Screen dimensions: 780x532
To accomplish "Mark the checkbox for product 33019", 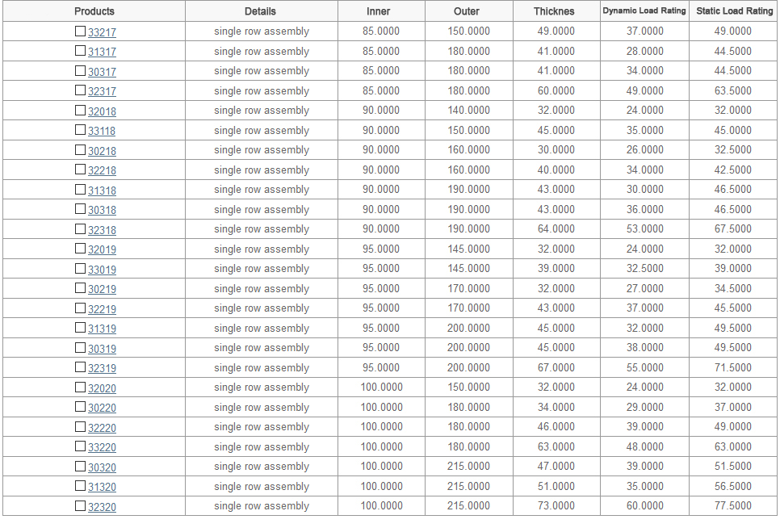I will click(x=80, y=269).
